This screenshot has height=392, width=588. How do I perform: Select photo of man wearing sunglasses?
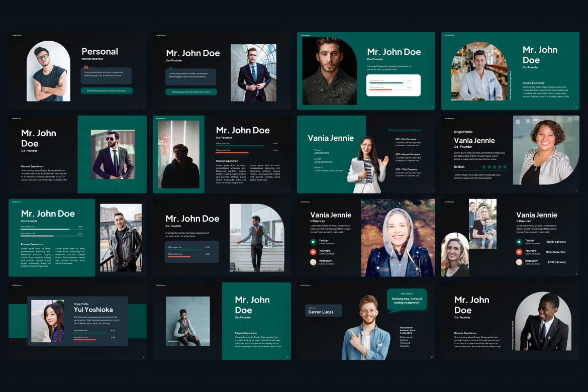(x=113, y=155)
